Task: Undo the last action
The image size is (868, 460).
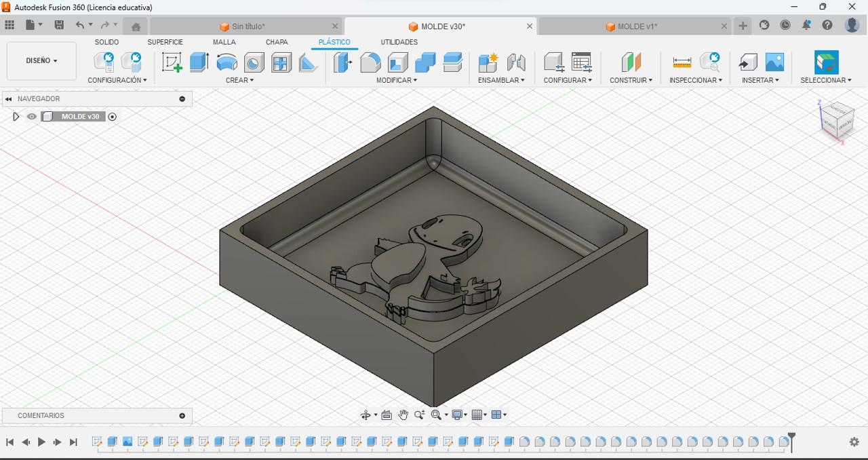Action: point(80,25)
